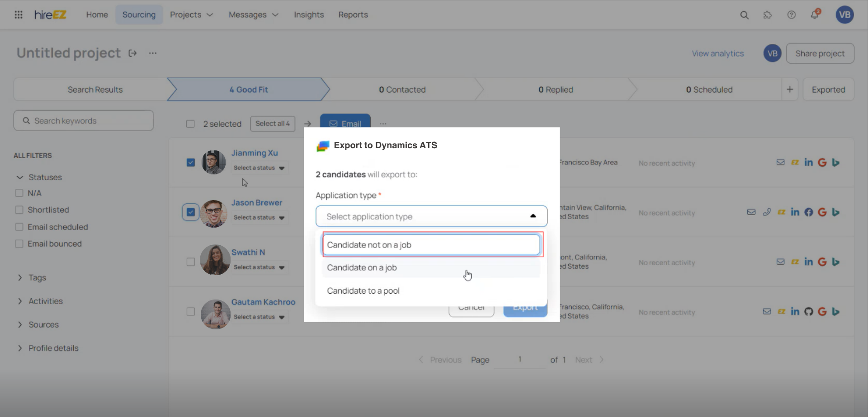Open Jason Brewer status dropdown
This screenshot has width=868, height=417.
259,217
